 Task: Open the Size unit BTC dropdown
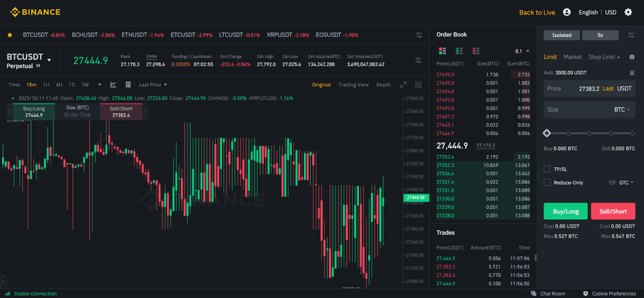622,109
